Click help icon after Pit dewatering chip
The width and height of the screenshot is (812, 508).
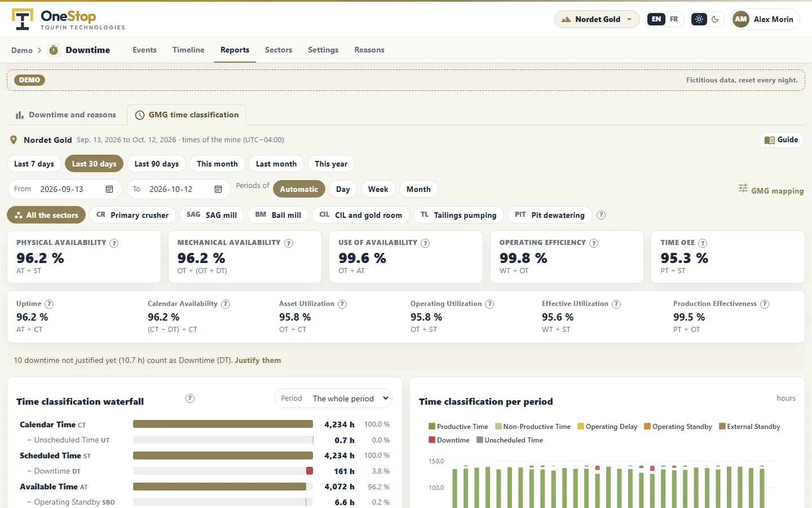point(601,215)
